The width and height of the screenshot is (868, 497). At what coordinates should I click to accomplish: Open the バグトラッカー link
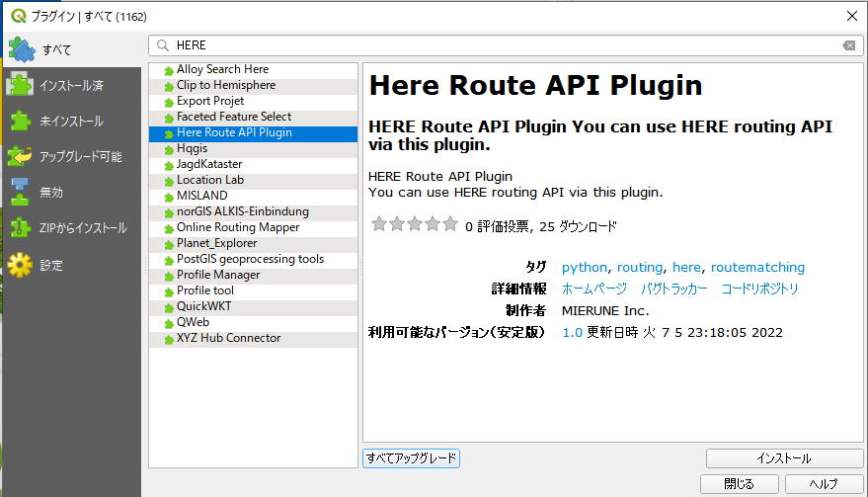(x=674, y=289)
